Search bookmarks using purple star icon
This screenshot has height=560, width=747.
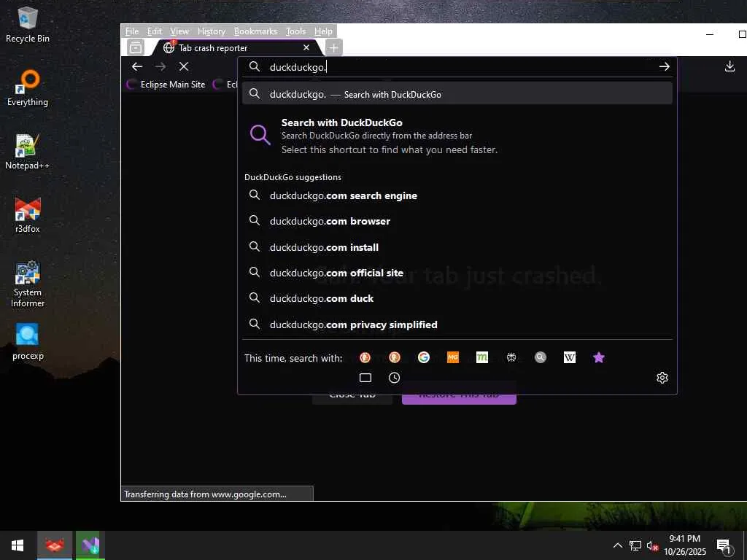[x=599, y=357]
